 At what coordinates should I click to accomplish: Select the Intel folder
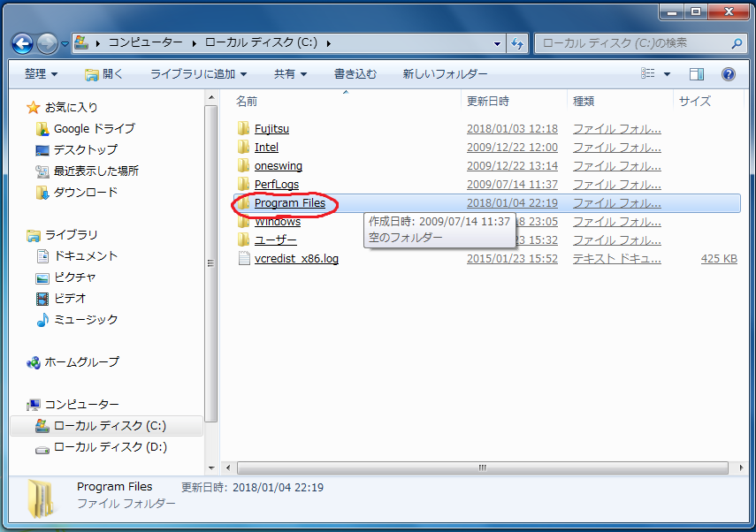coord(266,147)
